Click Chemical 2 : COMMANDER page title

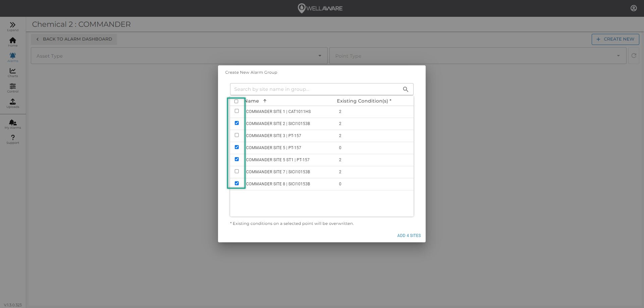[x=82, y=24]
